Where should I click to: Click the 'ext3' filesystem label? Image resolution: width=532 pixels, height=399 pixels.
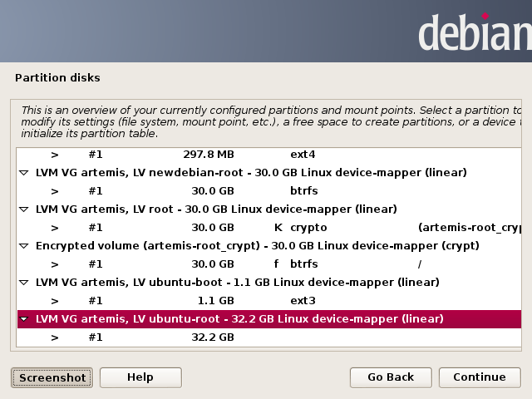click(303, 301)
